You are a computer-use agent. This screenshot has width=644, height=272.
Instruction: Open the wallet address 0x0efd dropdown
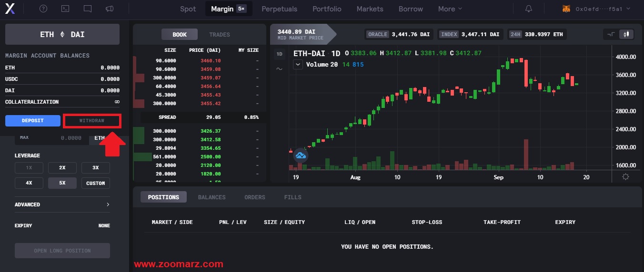(x=603, y=9)
